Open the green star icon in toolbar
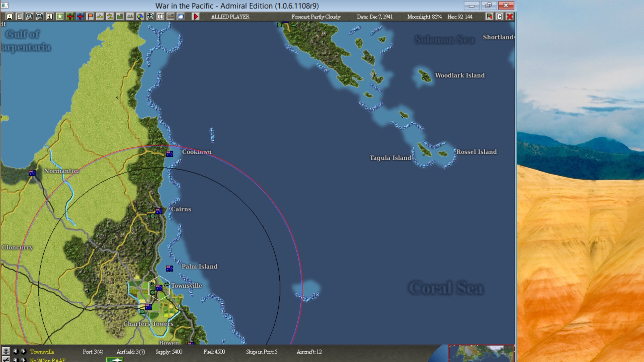644x362 pixels. pyautogui.click(x=60, y=16)
